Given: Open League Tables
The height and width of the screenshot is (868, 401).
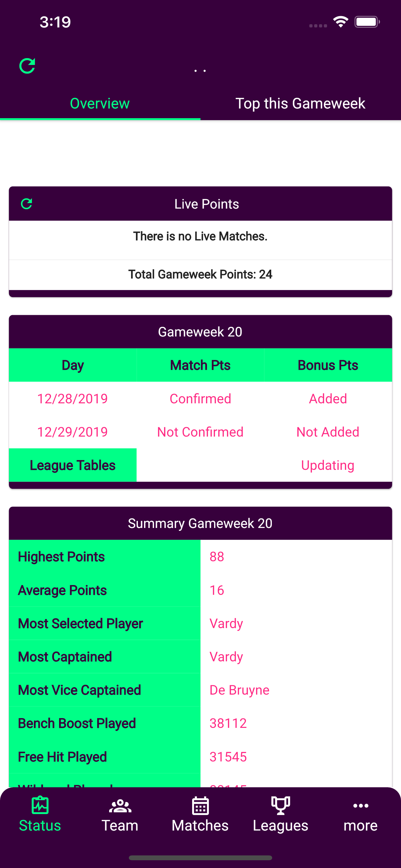Looking at the screenshot, I should point(72,465).
